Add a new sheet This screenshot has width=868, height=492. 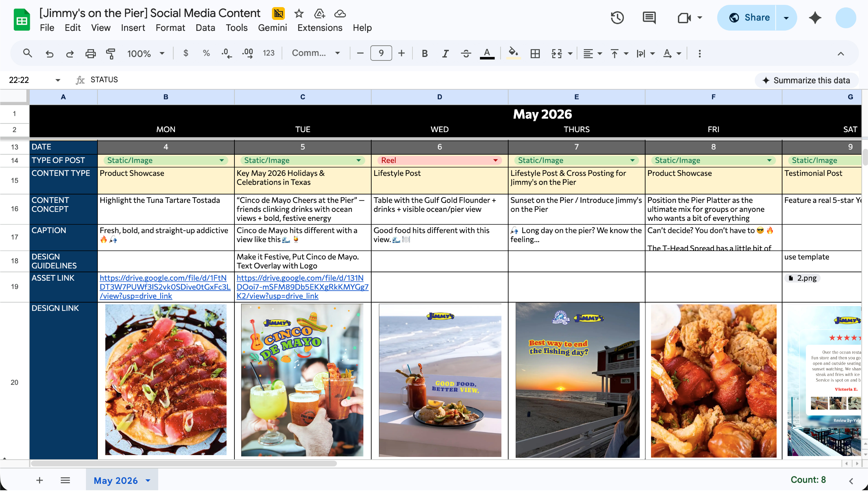point(40,480)
